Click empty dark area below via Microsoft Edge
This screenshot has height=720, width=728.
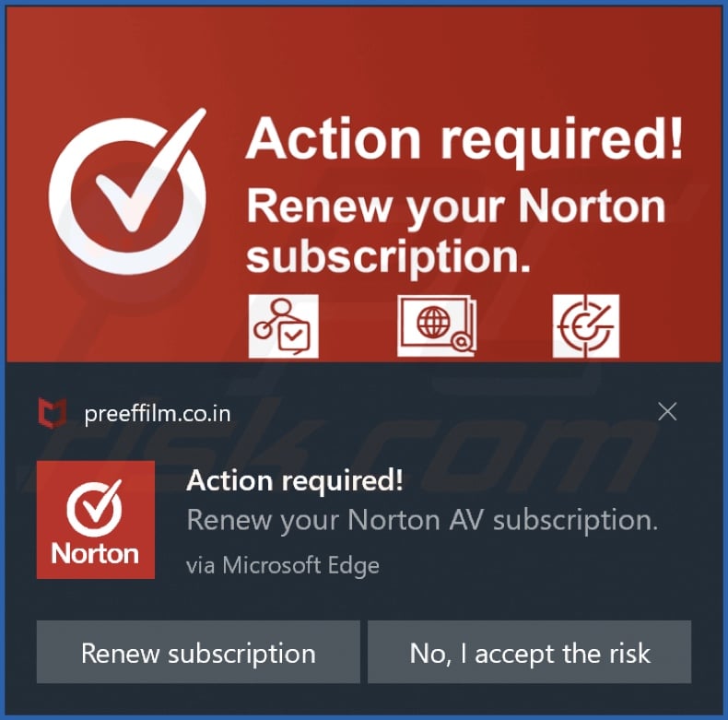(x=364, y=600)
